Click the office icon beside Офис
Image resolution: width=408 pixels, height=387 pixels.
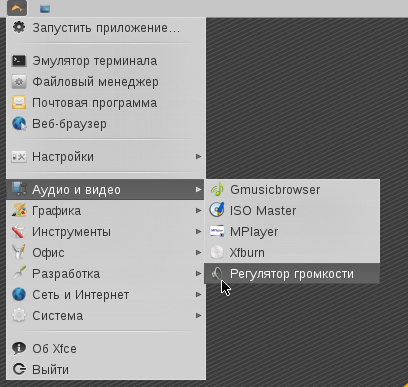(x=19, y=252)
